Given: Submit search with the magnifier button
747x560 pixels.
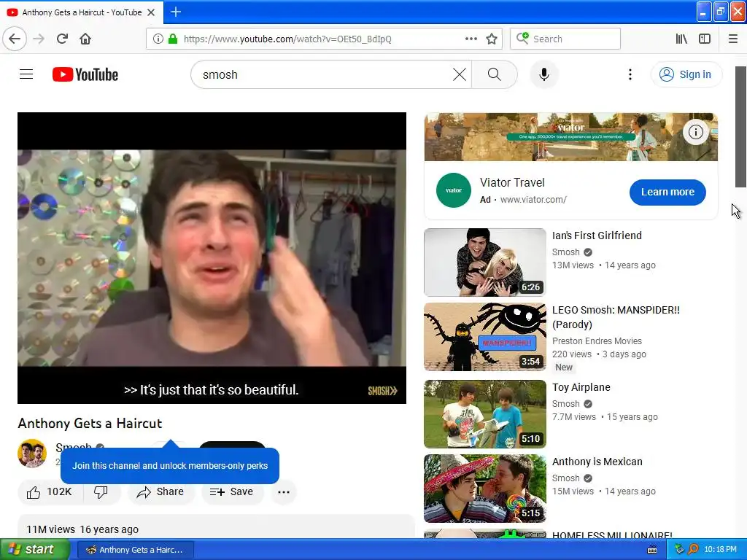Looking at the screenshot, I should click(x=495, y=74).
